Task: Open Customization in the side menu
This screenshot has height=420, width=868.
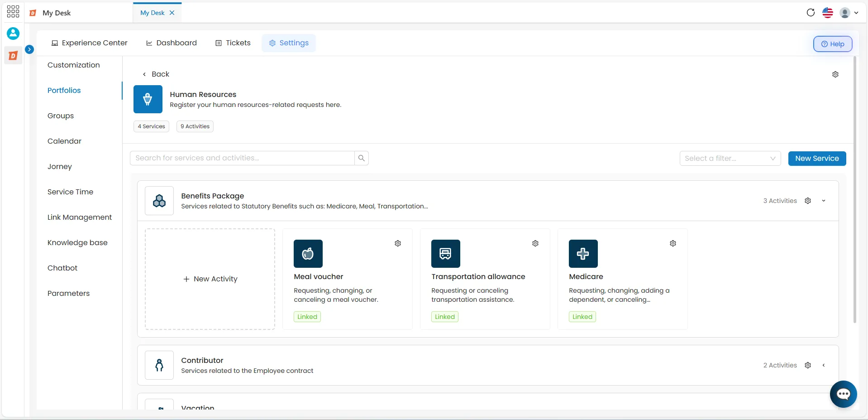Action: (x=74, y=65)
